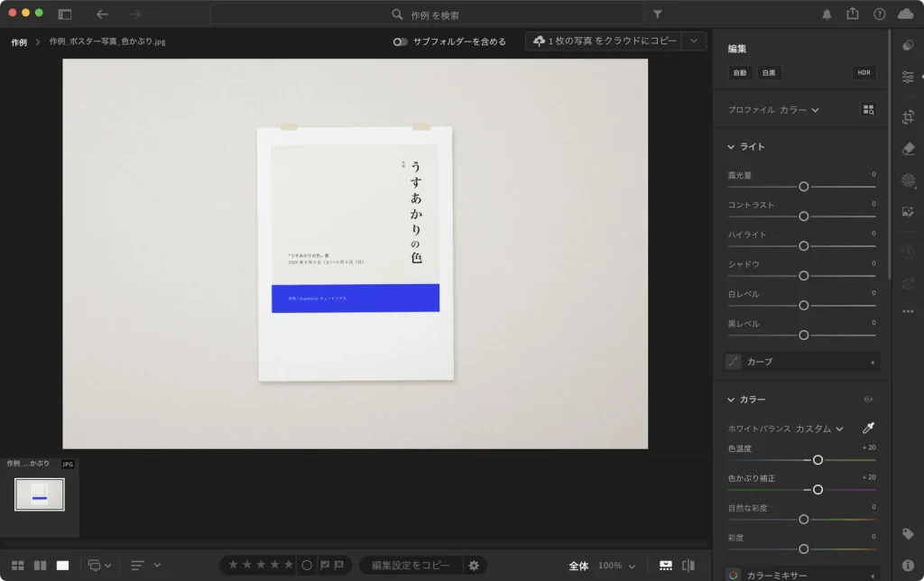Click 編集設定をコピー button
Image resolution: width=924 pixels, height=581 pixels.
[x=411, y=565]
